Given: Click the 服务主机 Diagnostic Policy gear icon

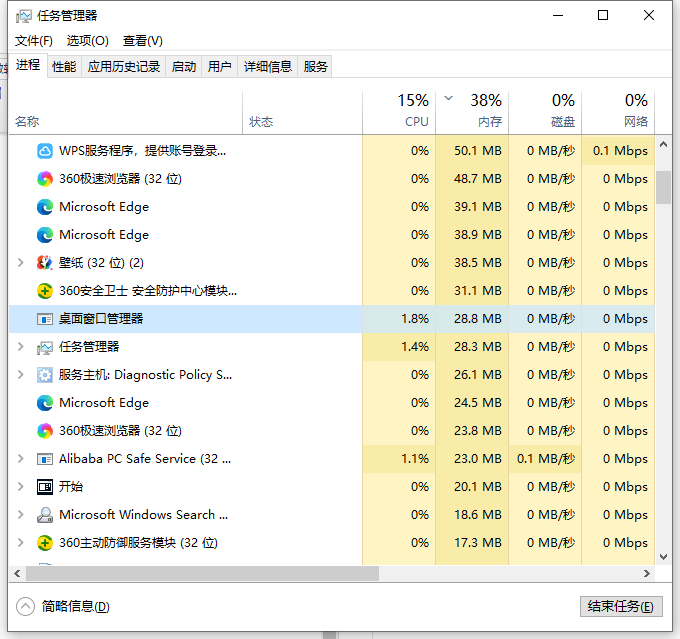Looking at the screenshot, I should (x=45, y=375).
